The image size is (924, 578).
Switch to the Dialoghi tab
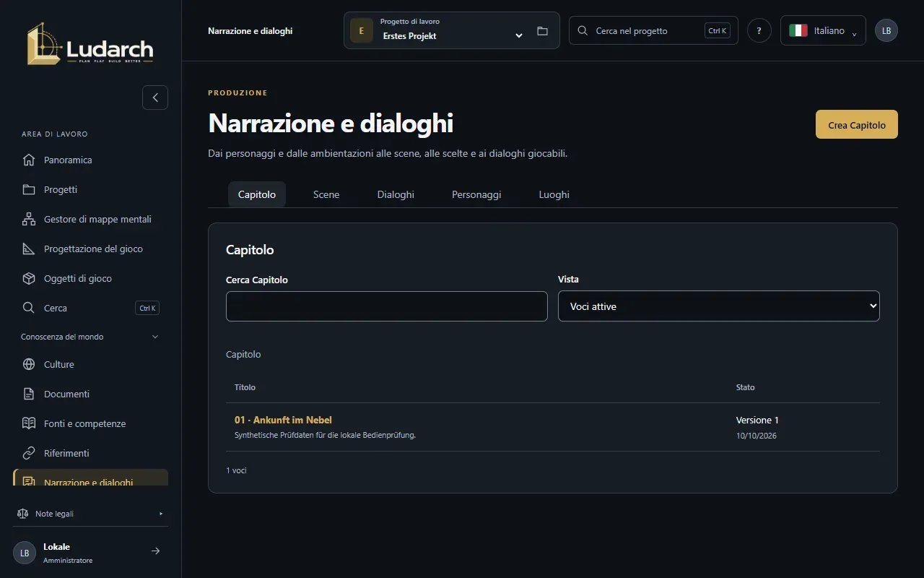point(396,194)
